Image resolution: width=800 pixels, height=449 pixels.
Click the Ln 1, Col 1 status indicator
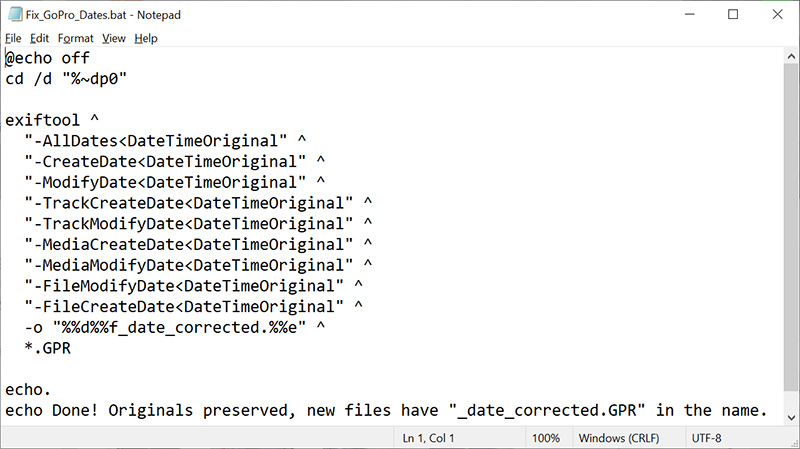428,438
